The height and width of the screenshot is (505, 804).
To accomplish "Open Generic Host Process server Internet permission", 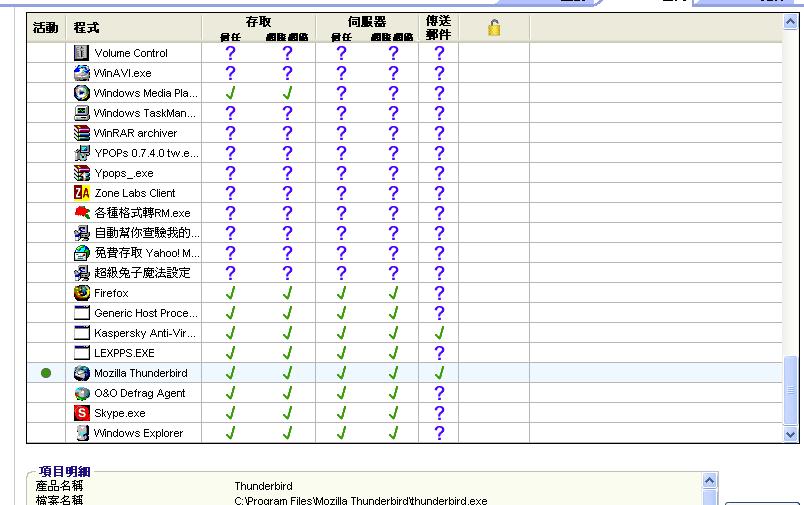I will [x=393, y=313].
